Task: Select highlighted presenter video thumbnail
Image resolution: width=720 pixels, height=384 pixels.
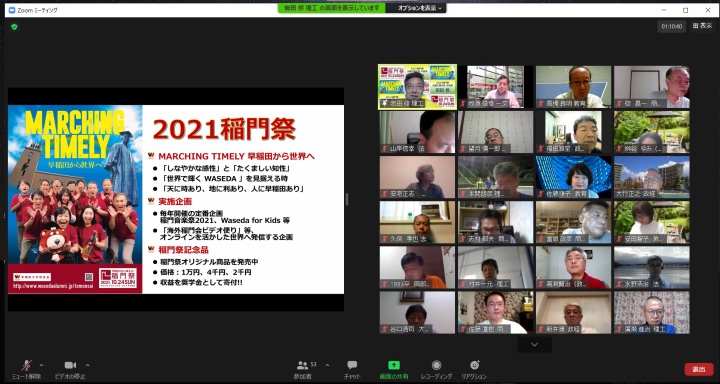Action: pyautogui.click(x=417, y=87)
